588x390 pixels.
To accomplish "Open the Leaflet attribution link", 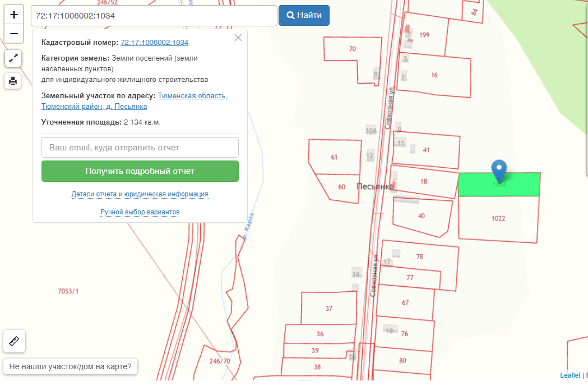I will pos(570,375).
